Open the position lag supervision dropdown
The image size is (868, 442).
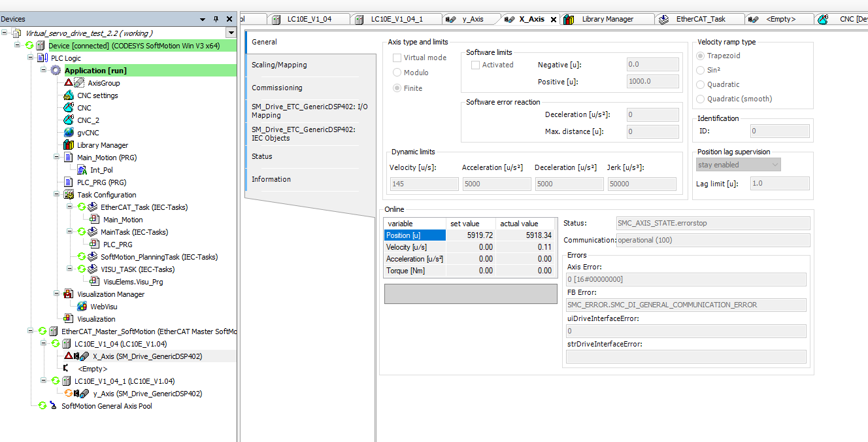point(739,165)
